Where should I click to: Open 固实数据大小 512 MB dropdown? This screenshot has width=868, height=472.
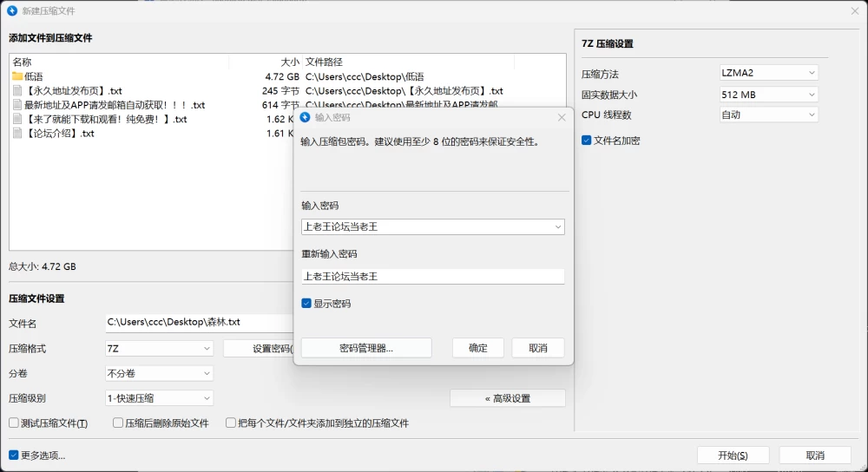768,95
